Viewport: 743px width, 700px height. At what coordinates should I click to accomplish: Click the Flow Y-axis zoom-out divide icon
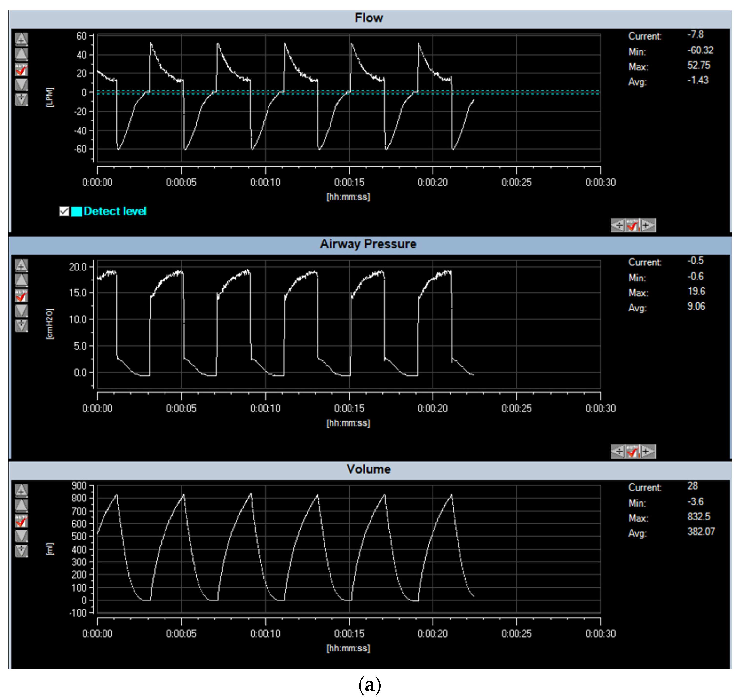click(21, 99)
